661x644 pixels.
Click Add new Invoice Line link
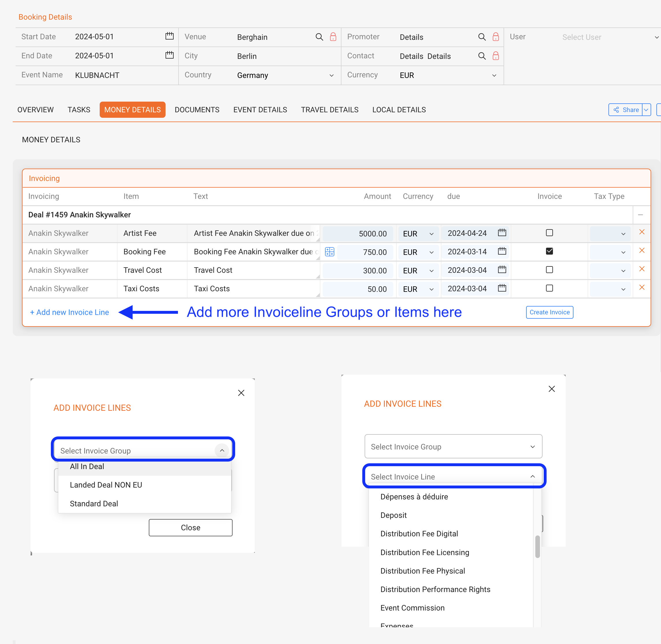[69, 312]
